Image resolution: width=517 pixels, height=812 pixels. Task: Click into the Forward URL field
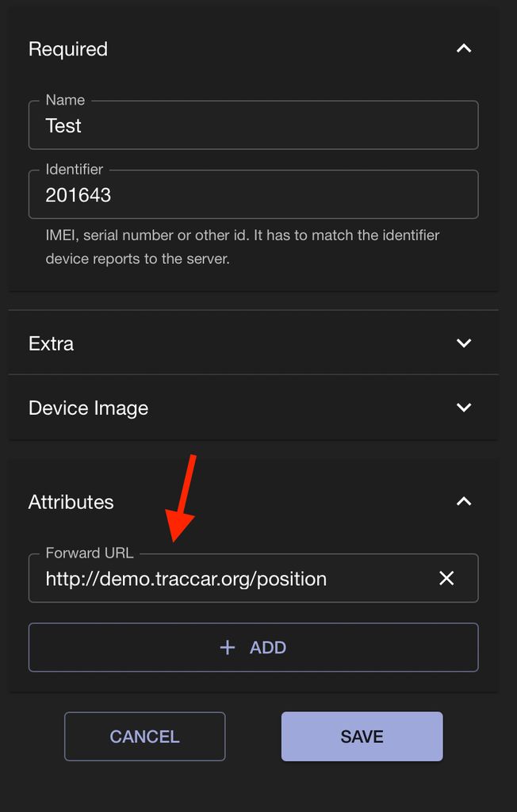(230, 579)
